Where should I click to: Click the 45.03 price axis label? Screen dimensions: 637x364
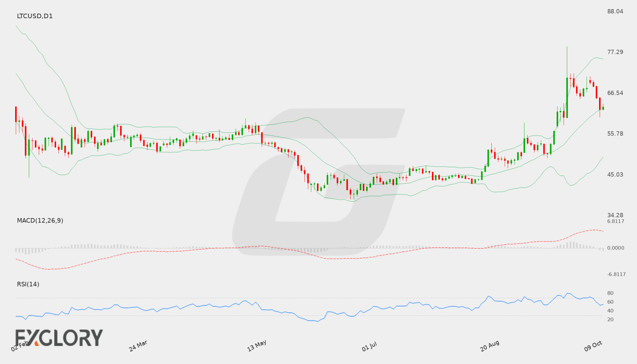tap(615, 174)
